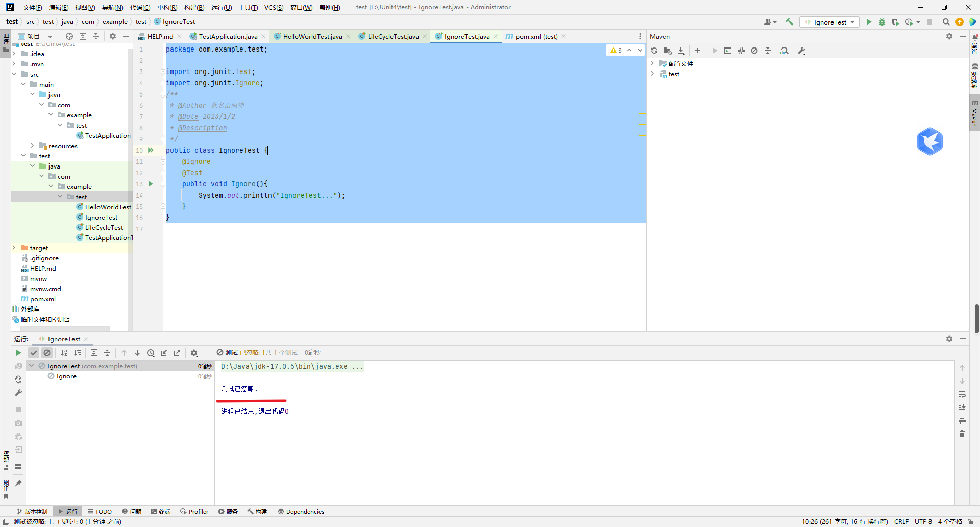Switch to LifeCycleTest.java tab
The height and width of the screenshot is (527, 980).
point(393,36)
